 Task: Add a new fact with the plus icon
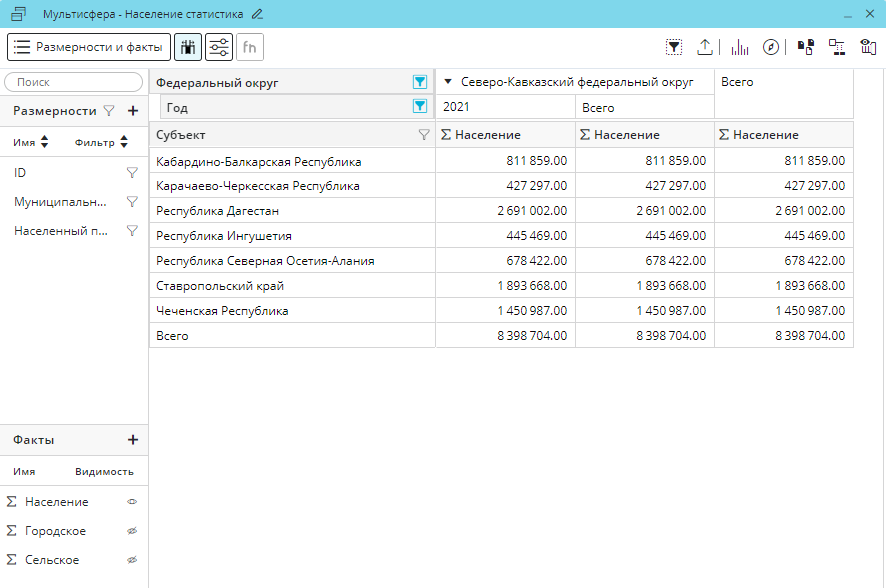tap(133, 440)
